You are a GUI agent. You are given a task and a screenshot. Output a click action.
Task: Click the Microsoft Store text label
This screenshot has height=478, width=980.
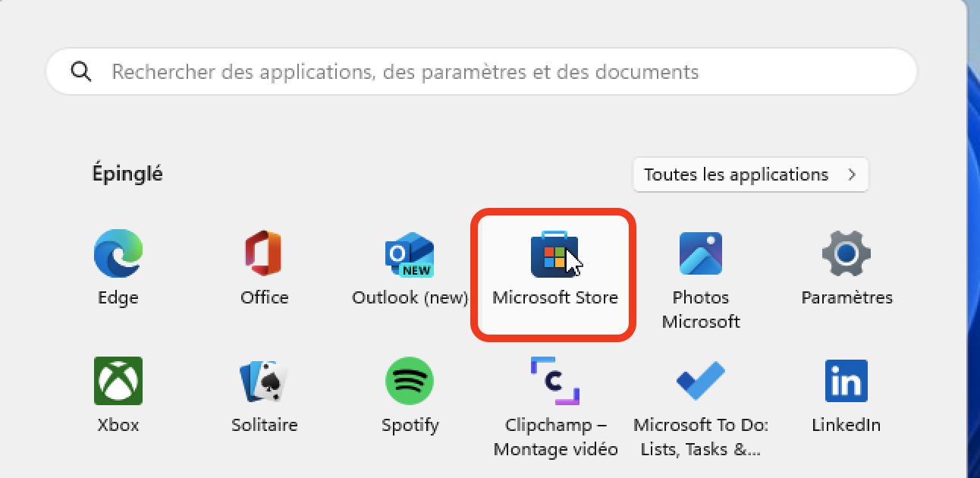click(x=555, y=297)
